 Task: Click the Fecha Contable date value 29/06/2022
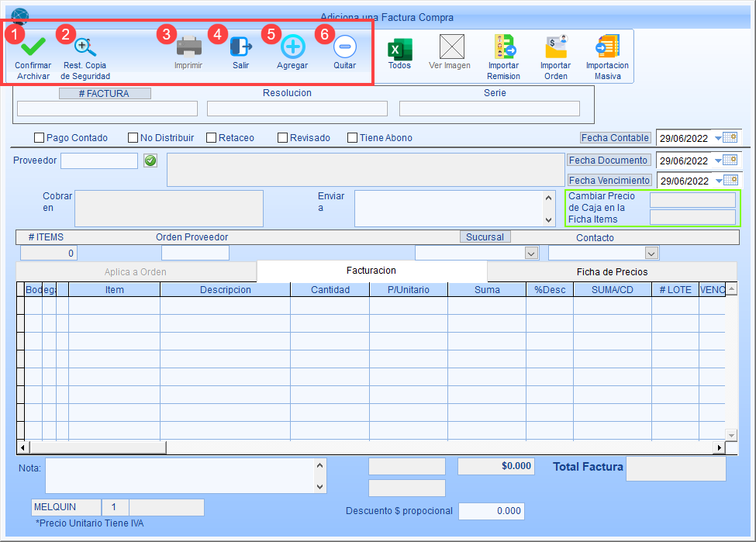(684, 138)
